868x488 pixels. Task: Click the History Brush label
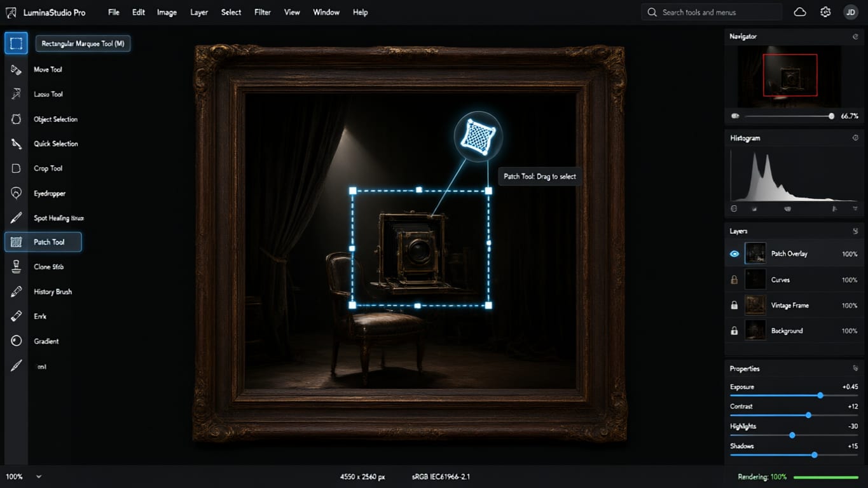click(x=53, y=292)
